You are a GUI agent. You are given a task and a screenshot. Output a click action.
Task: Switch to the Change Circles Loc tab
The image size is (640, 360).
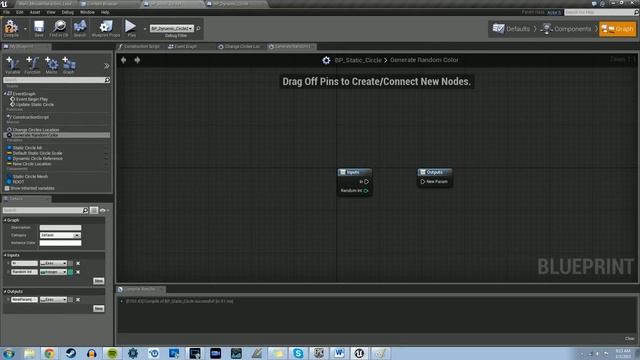point(240,47)
